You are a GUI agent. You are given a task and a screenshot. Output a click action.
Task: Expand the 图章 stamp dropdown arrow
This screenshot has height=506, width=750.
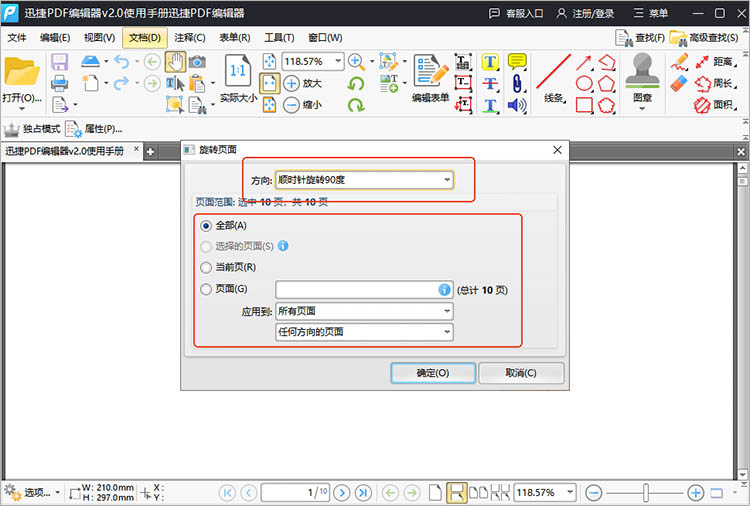tap(642, 109)
